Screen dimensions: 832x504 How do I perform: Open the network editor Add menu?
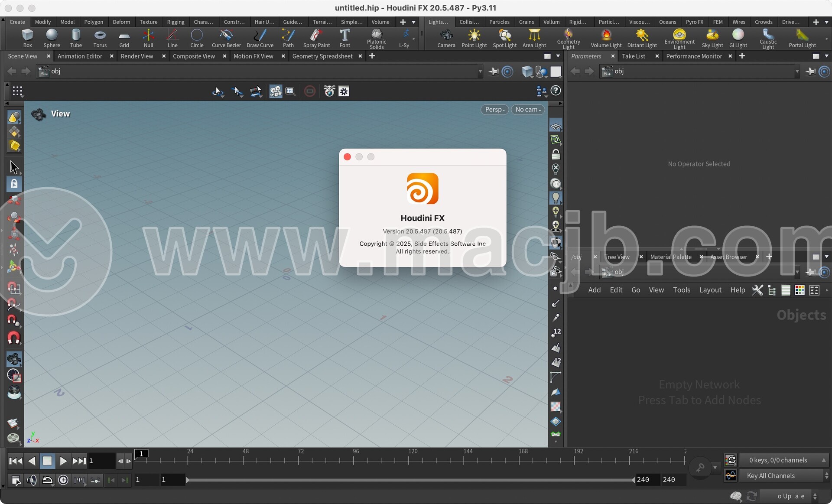(x=594, y=290)
